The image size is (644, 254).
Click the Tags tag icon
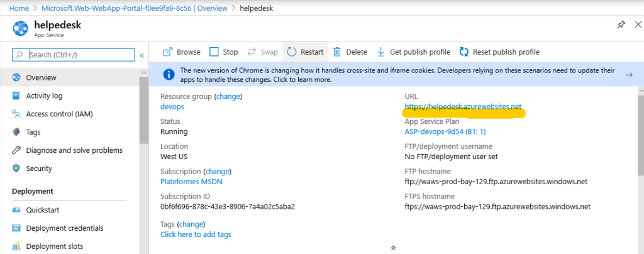coord(16,132)
